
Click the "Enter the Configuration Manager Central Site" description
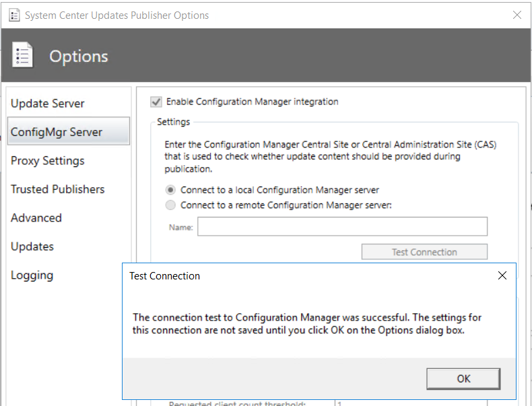[331, 157]
